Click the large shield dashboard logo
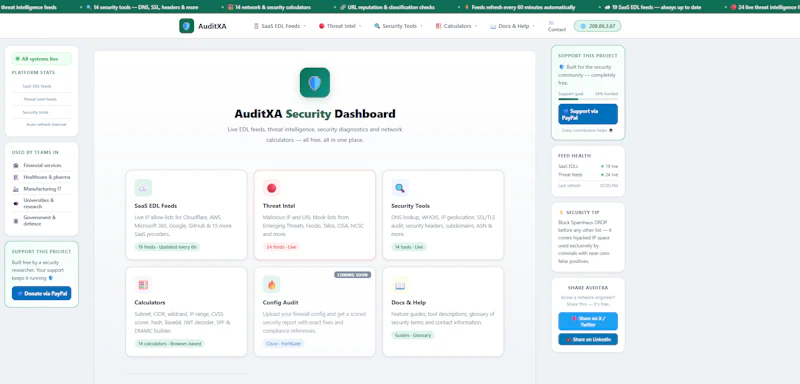Image resolution: width=800 pixels, height=384 pixels. coord(315,83)
